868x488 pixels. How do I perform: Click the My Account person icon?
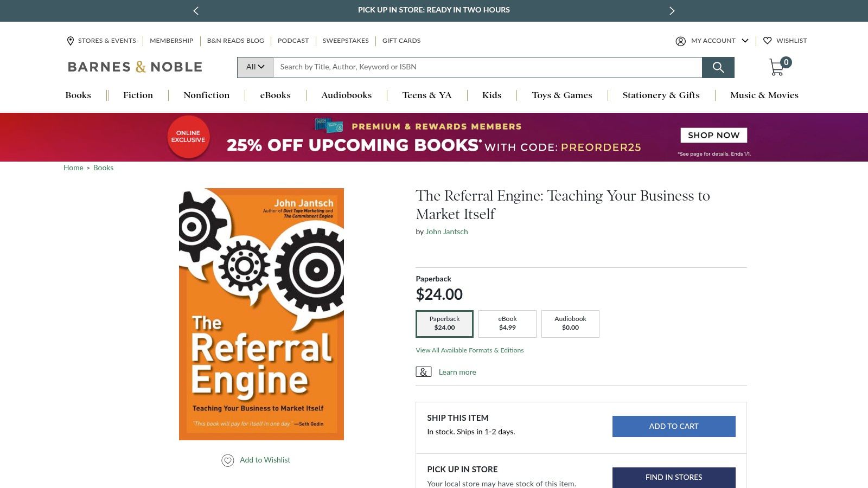point(680,41)
